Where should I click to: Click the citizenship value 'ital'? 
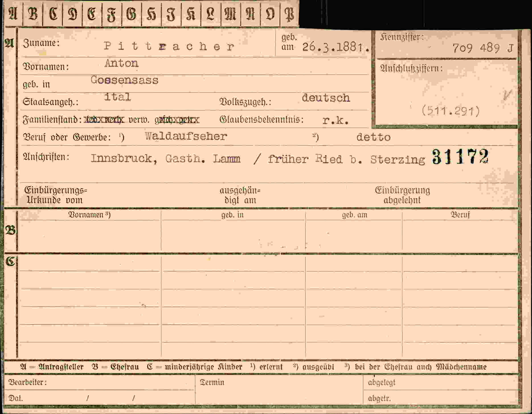tap(117, 97)
